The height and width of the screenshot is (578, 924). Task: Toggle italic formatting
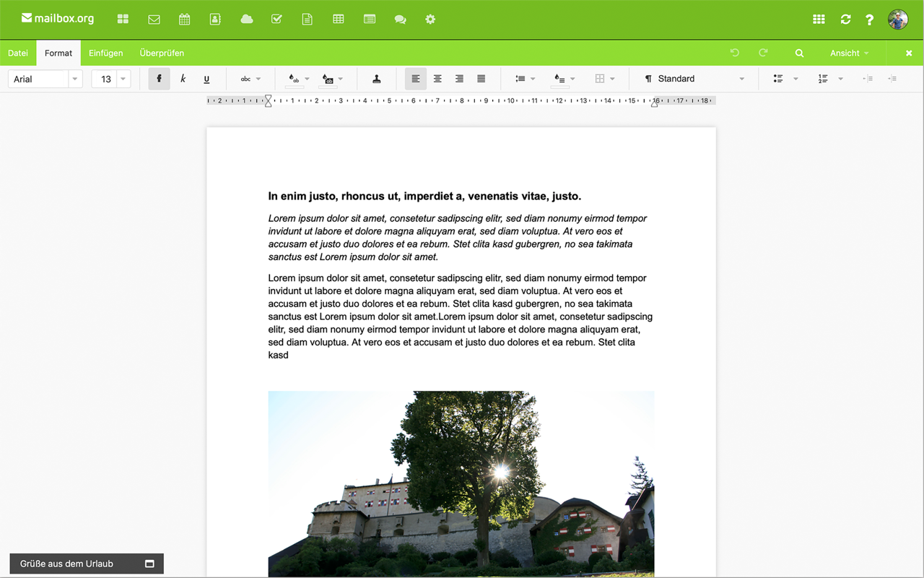(x=183, y=79)
